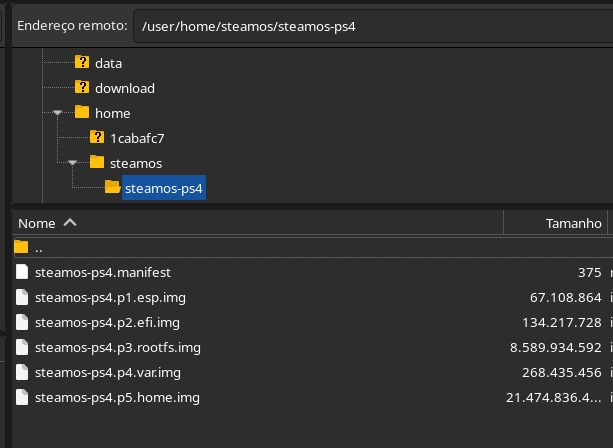Click file icon of steamos-ps4.manifest
Screen dimensions: 613x448
pos(22,272)
